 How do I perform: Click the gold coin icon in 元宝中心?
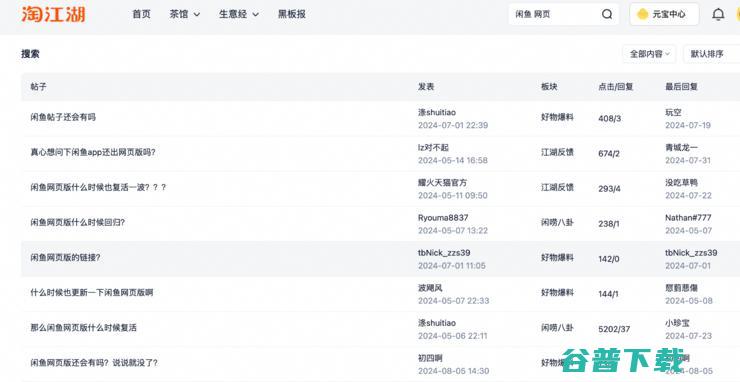pyautogui.click(x=642, y=14)
